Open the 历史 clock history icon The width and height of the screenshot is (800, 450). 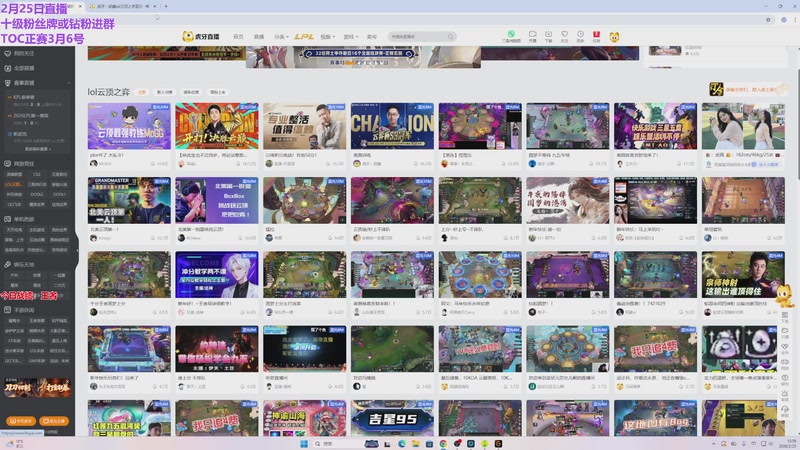[x=580, y=34]
